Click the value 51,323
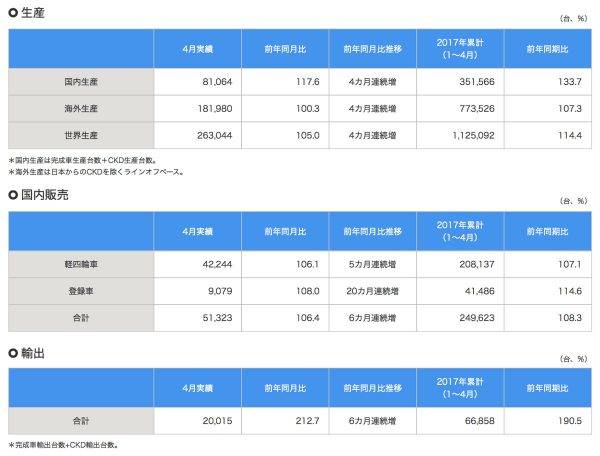 pyautogui.click(x=217, y=318)
